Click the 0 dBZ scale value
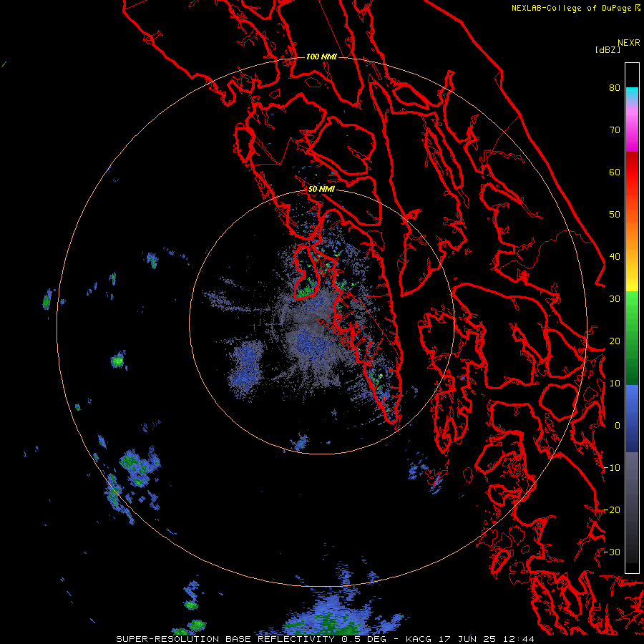The width and height of the screenshot is (644, 644). tap(618, 426)
